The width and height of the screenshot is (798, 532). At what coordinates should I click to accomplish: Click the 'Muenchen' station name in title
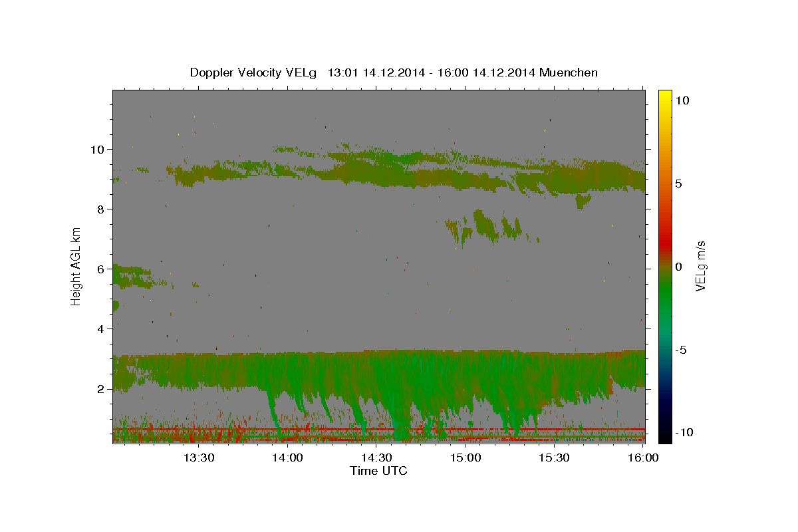pos(569,72)
